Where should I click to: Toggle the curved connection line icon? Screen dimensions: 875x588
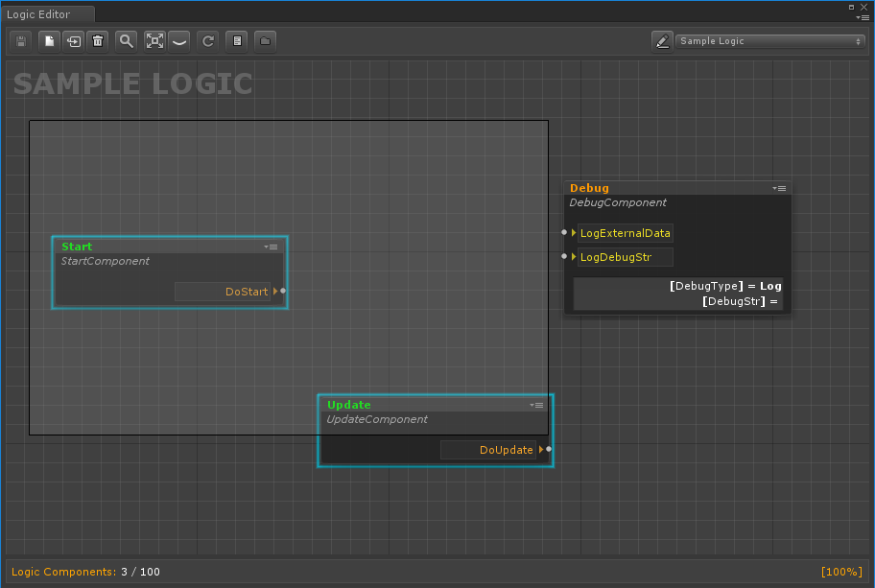(x=179, y=41)
